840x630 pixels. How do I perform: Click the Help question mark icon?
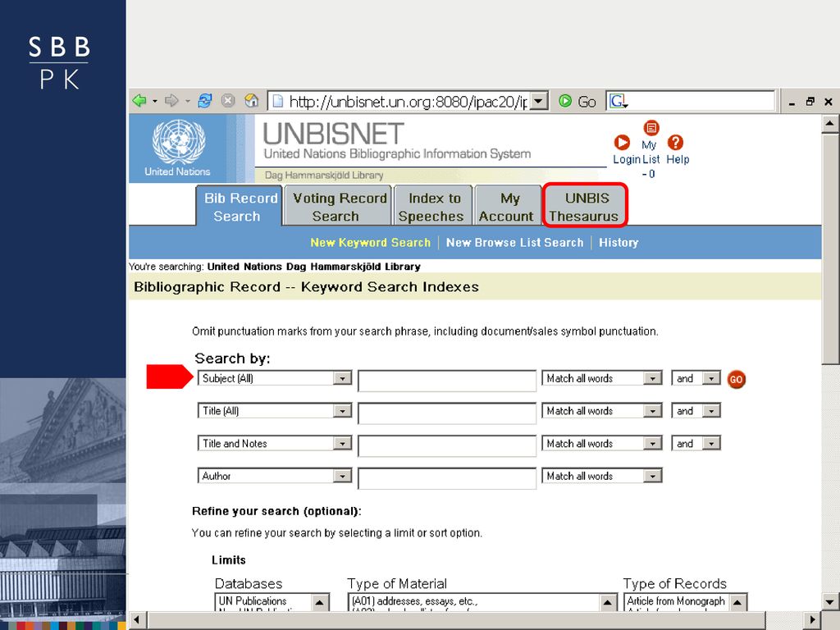676,143
